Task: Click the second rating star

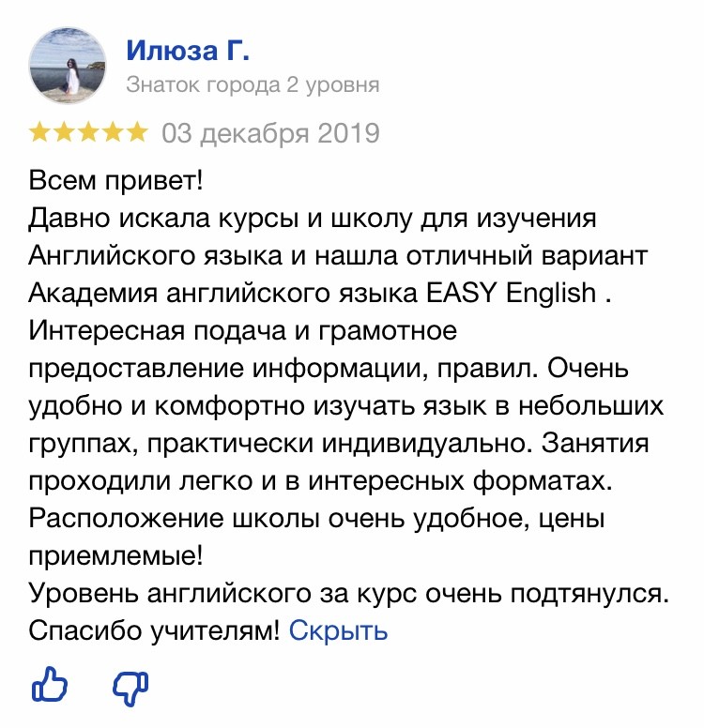Action: [x=64, y=132]
